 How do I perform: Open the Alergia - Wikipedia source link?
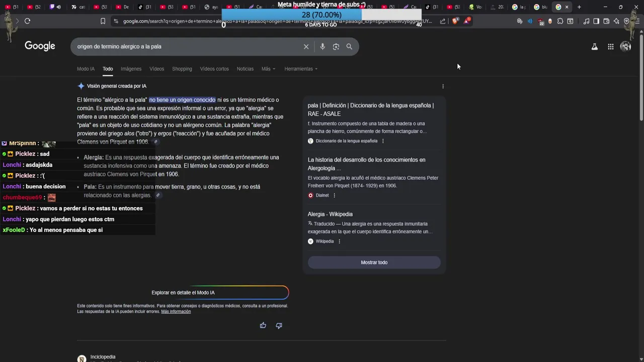click(330, 214)
